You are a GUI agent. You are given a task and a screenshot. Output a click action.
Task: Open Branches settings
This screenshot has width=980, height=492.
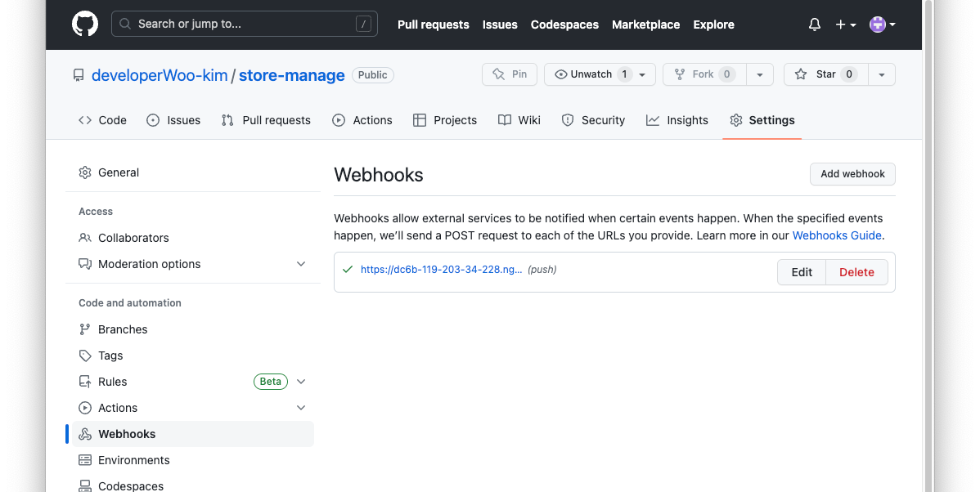coord(193,329)
